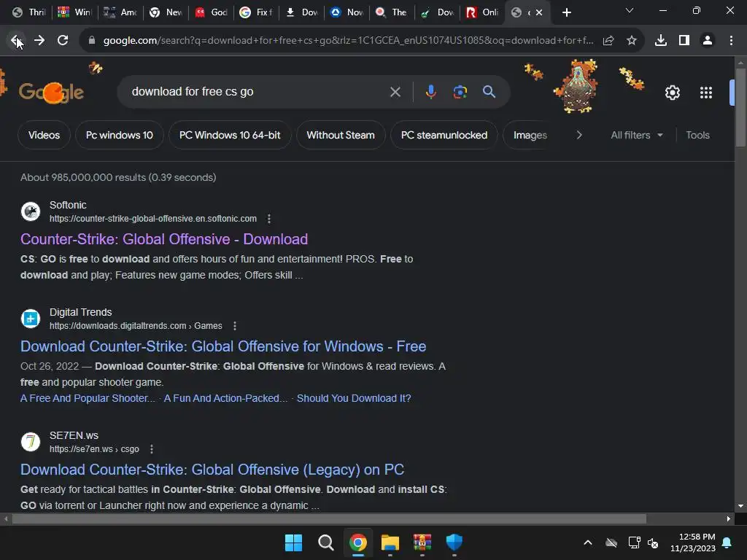
Task: Switch to the Fix f browser tab
Action: 256,12
